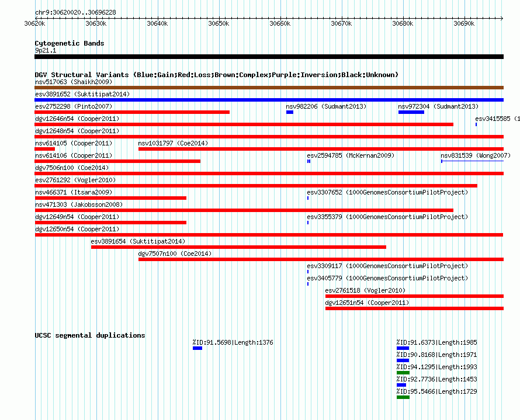520x420 pixels.
Task: Click the 30630k ruler tick label
Action: 96,23
